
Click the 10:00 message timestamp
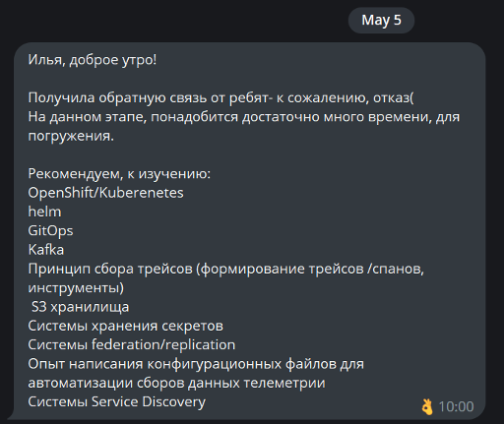456,406
